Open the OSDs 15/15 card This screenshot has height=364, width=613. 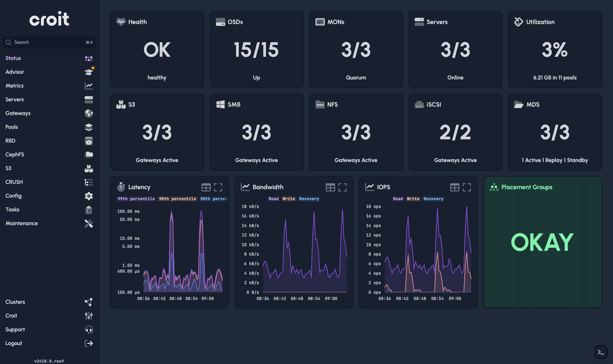click(257, 50)
